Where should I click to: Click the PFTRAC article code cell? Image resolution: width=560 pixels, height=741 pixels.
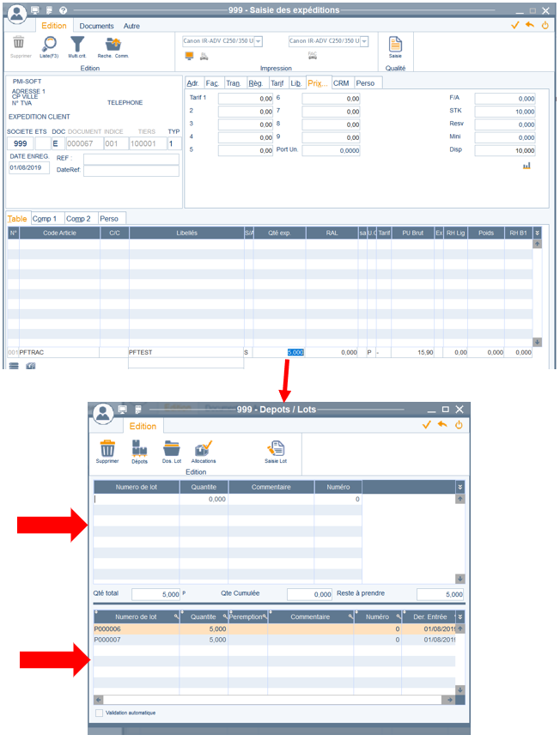pyautogui.click(x=59, y=353)
